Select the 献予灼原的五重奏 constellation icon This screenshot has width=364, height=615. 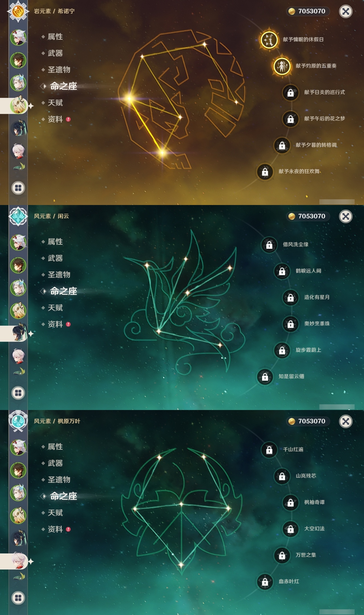coord(282,66)
